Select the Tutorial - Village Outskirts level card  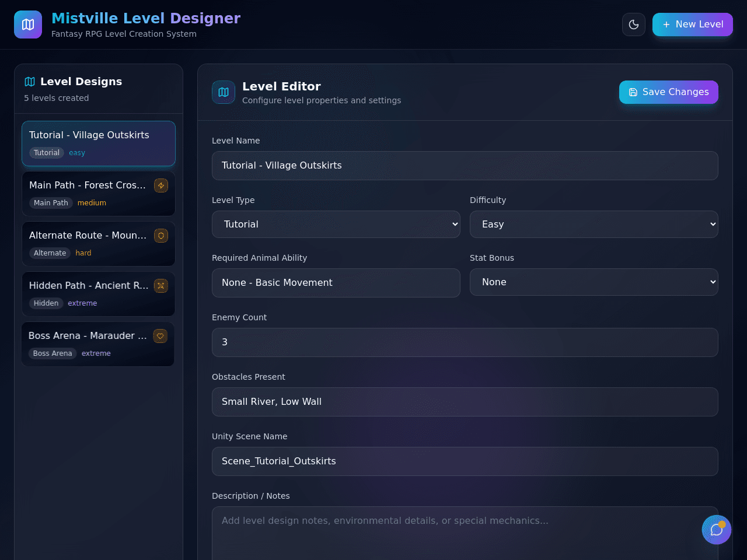(x=99, y=143)
